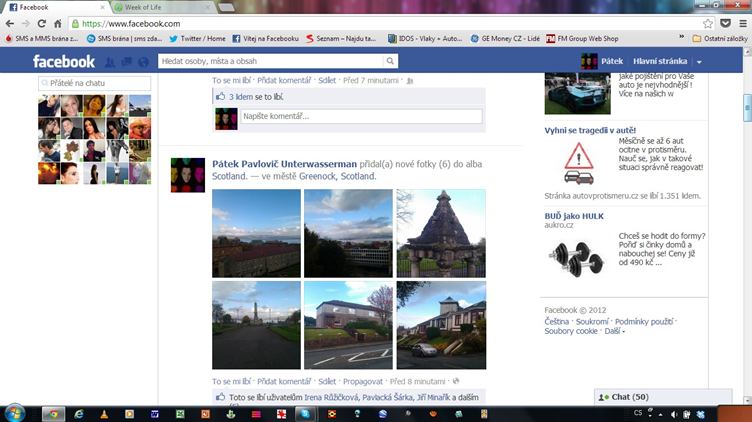Go to Hlavní stránka
Image resolution: width=752 pixels, height=422 pixels.
pos(660,61)
